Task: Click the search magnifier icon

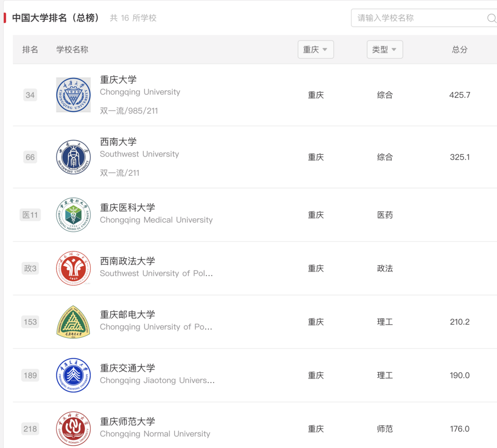Action: point(492,18)
